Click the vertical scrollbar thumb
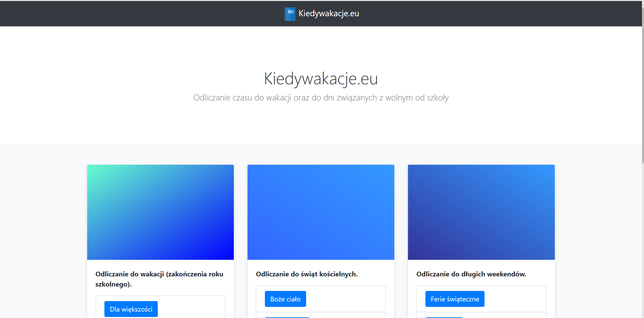Screen dimensions: 644x318 pos(643,81)
